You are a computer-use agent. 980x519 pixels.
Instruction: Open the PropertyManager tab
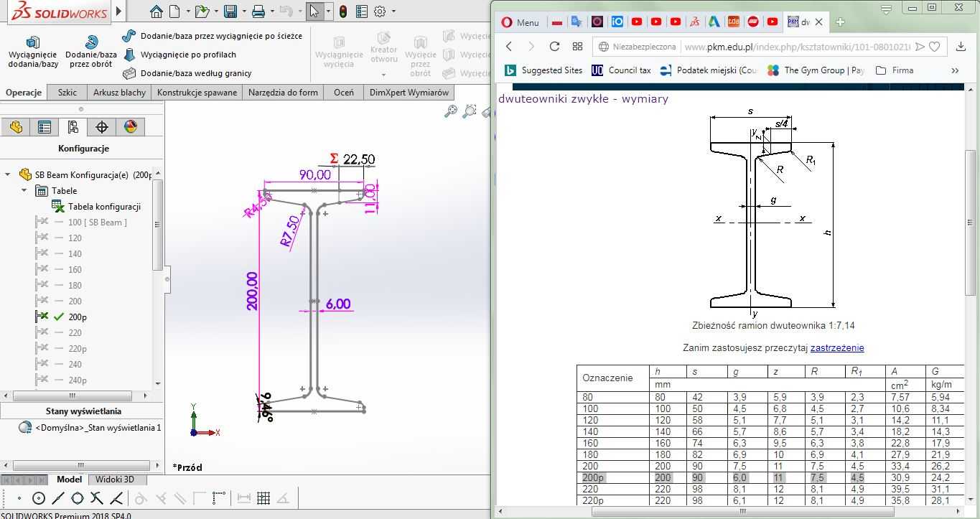coord(45,127)
